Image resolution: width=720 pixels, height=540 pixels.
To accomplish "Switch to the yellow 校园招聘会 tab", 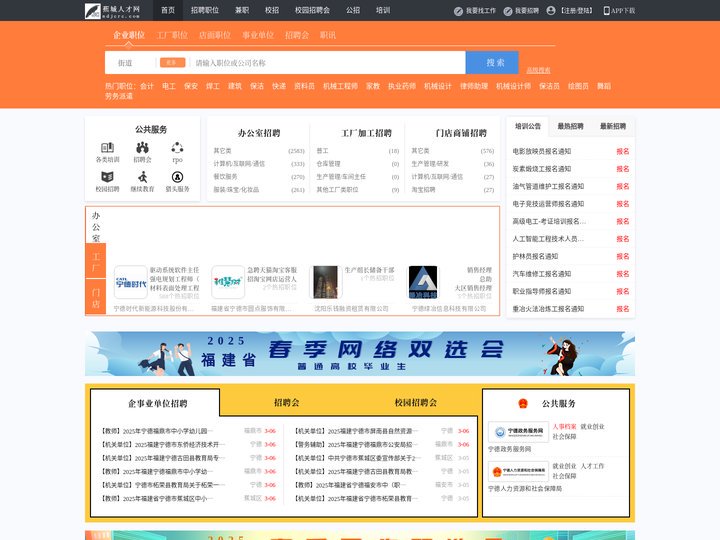I will tap(416, 403).
